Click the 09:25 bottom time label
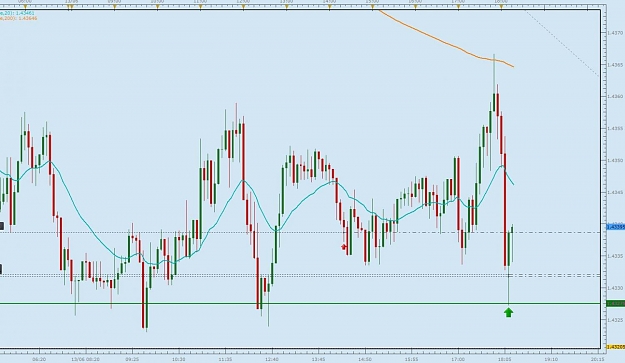 (132, 359)
